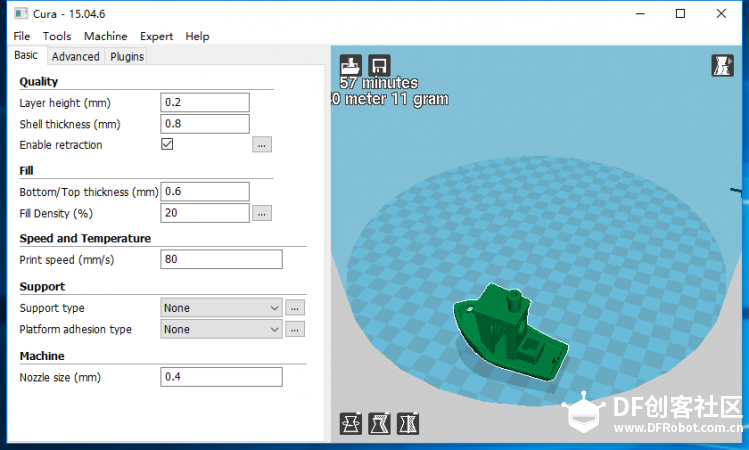
Task: Click the 'Support' section heading
Action: click(42, 287)
